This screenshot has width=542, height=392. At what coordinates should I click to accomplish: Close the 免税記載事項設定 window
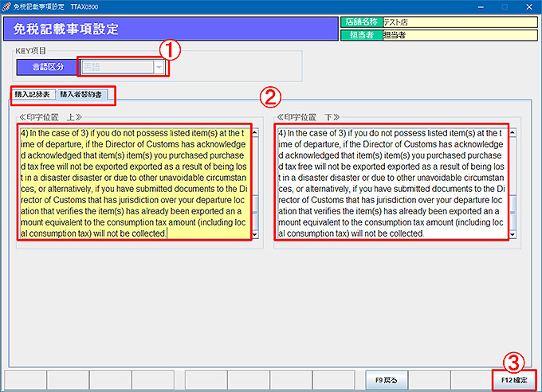(529, 7)
